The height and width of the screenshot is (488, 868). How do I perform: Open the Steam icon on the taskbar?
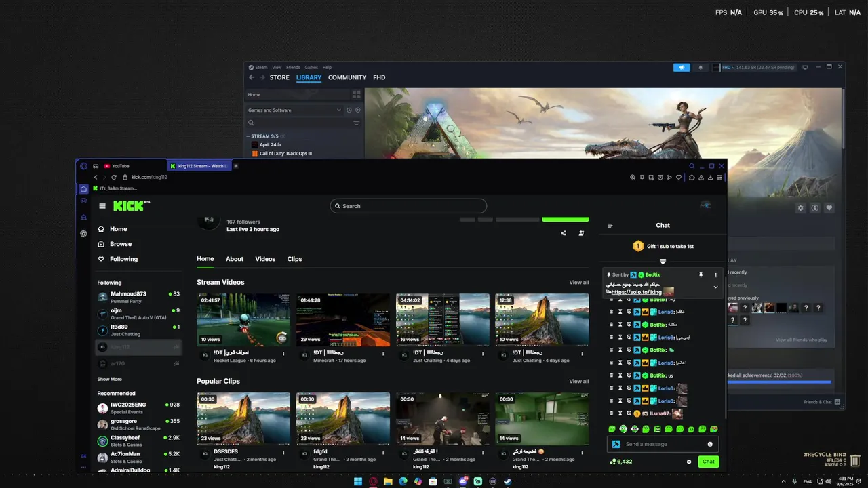[507, 482]
